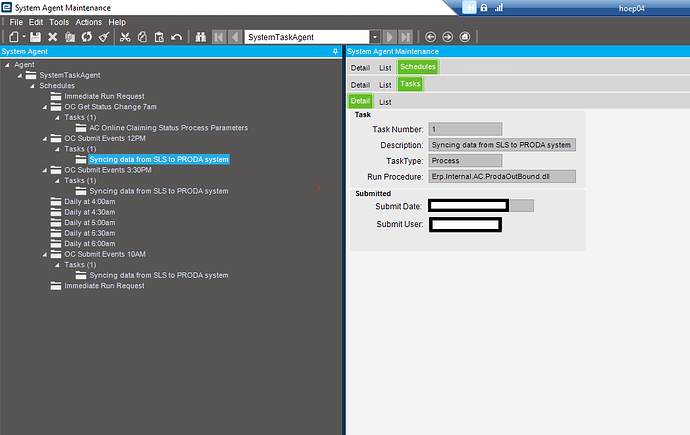Click the Delete X toolbar icon

pyautogui.click(x=52, y=37)
